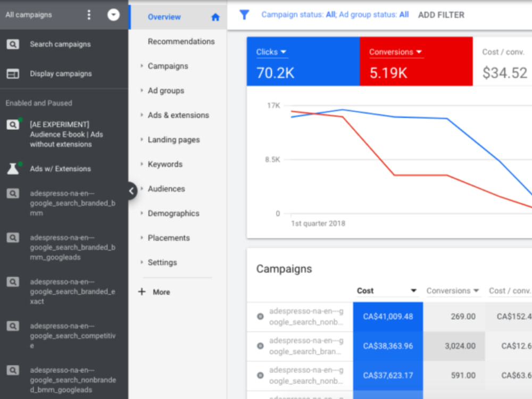Screen dimensions: 532x399
Task: Expand the Ads & extensions menu arrow
Action: tap(142, 115)
